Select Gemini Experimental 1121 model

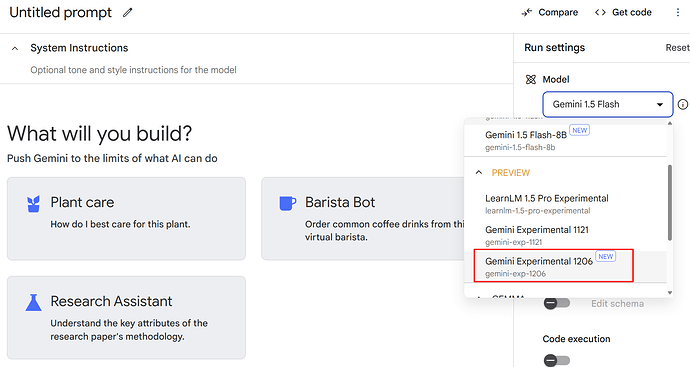pos(565,235)
